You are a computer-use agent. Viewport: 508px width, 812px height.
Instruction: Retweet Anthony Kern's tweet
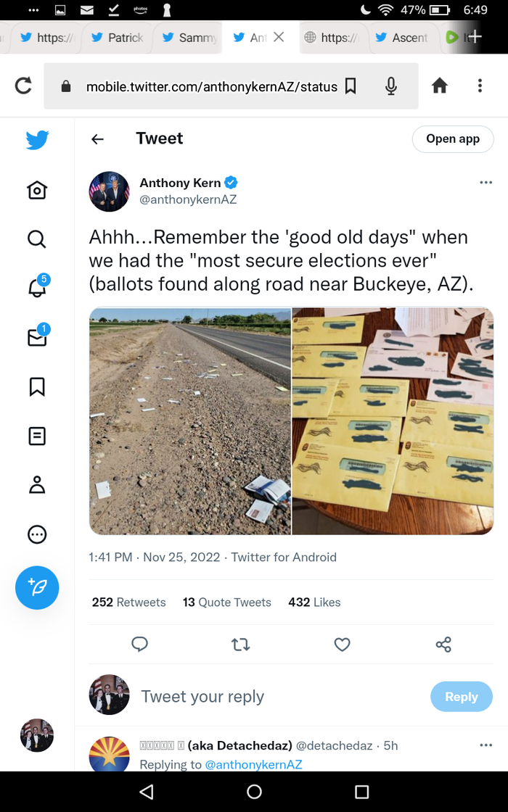pos(240,644)
